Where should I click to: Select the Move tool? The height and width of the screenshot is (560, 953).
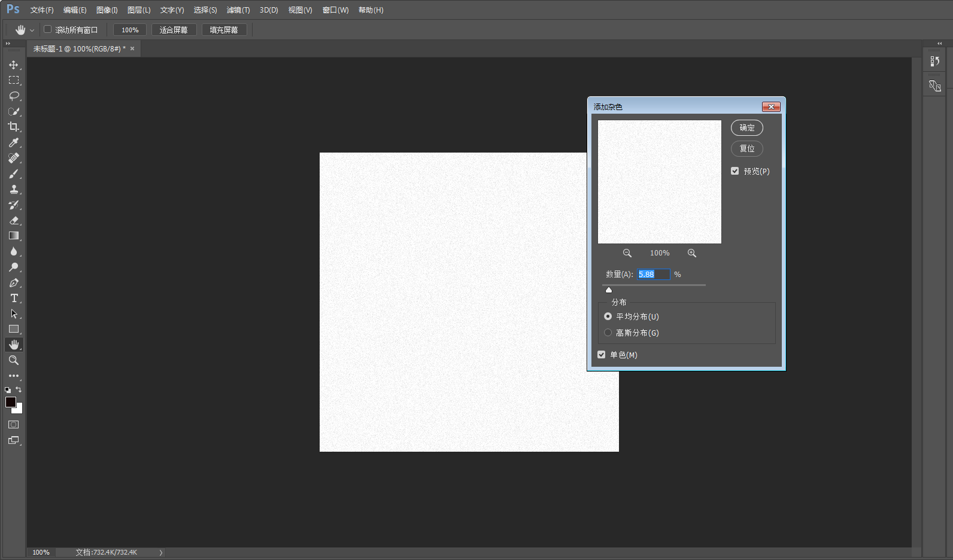(14, 65)
